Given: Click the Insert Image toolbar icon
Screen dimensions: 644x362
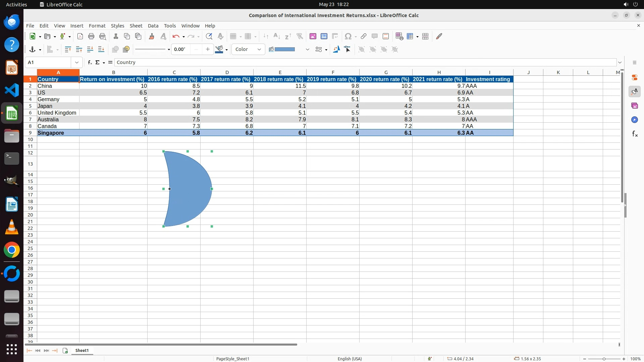Looking at the screenshot, I should coord(313,37).
